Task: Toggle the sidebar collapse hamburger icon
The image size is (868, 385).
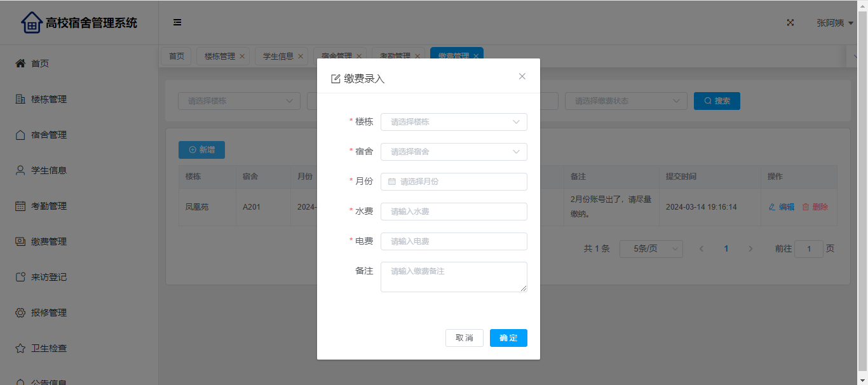Action: pyautogui.click(x=177, y=23)
